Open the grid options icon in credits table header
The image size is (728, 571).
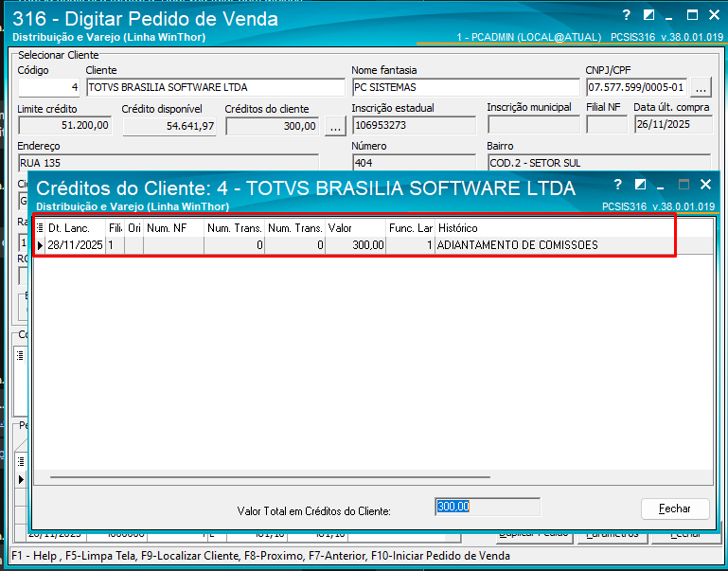pyautogui.click(x=40, y=228)
